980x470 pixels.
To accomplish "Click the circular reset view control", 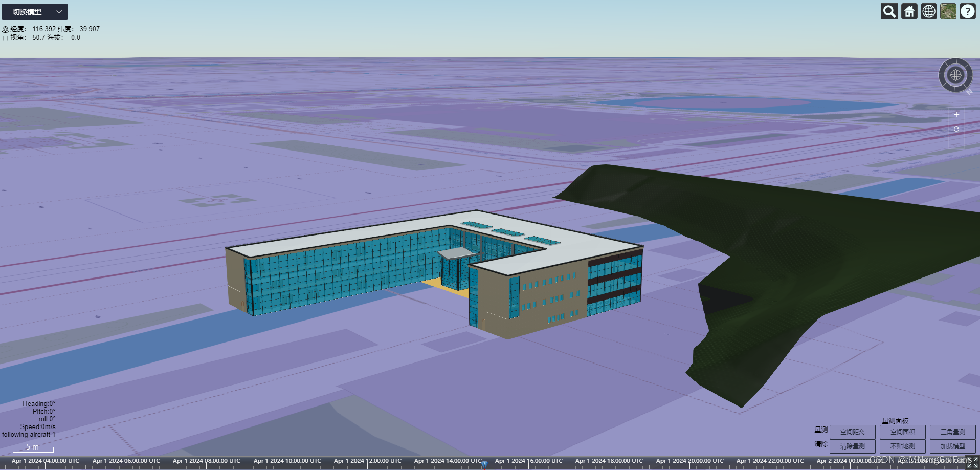I will coord(955,129).
